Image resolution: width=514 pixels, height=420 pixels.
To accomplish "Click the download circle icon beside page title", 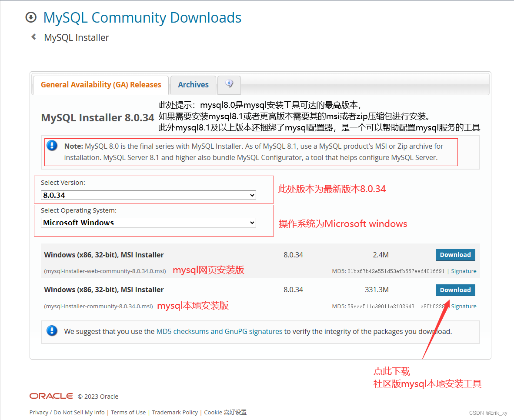I will point(31,17).
